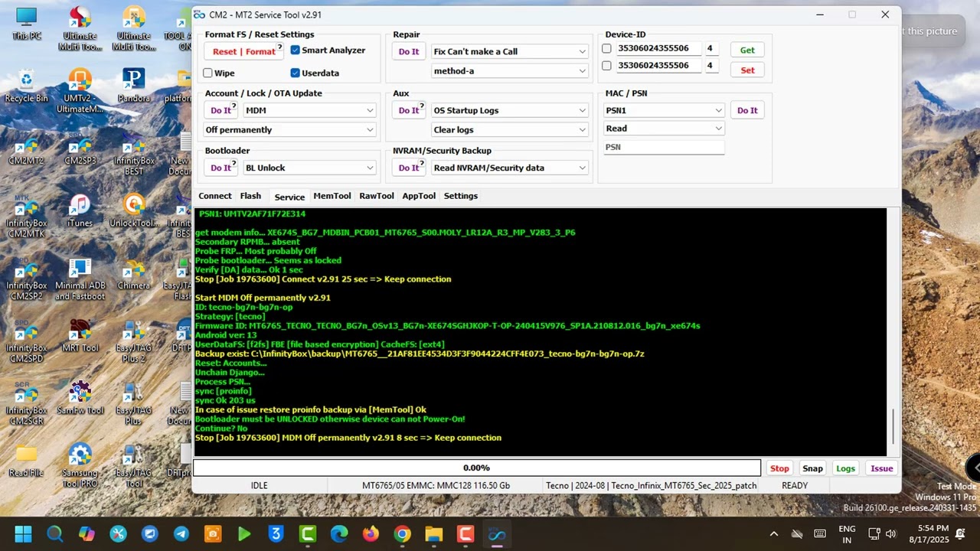Image resolution: width=980 pixels, height=551 pixels.
Task: Toggle the Smart Analyzer checkbox
Action: 295,51
